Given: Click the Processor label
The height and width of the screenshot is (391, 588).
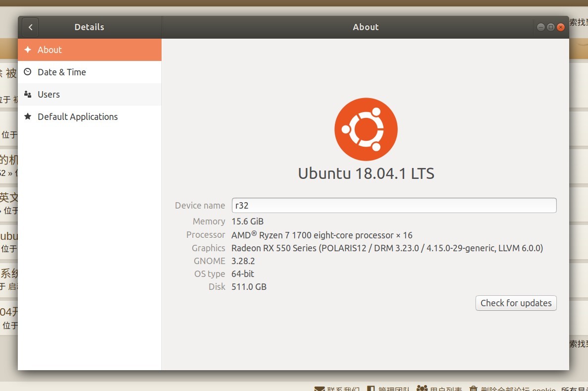Looking at the screenshot, I should [206, 235].
